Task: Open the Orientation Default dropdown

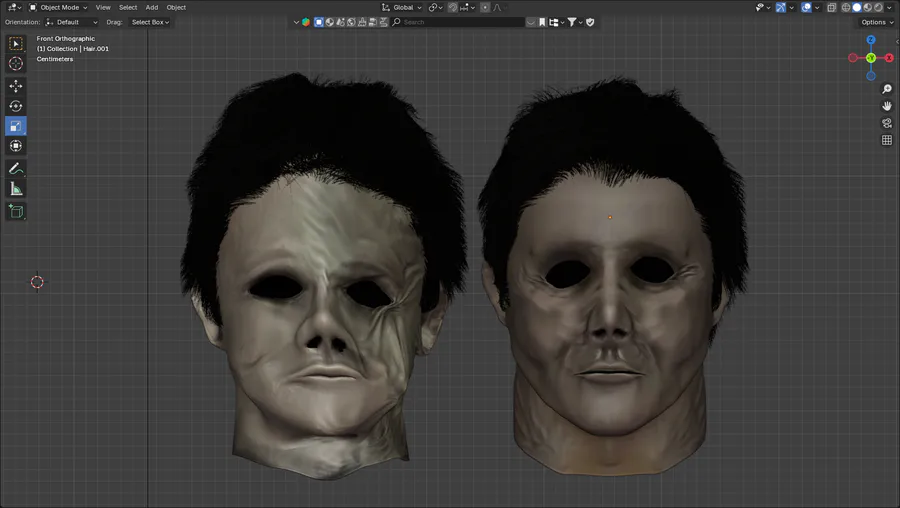Action: (x=72, y=22)
